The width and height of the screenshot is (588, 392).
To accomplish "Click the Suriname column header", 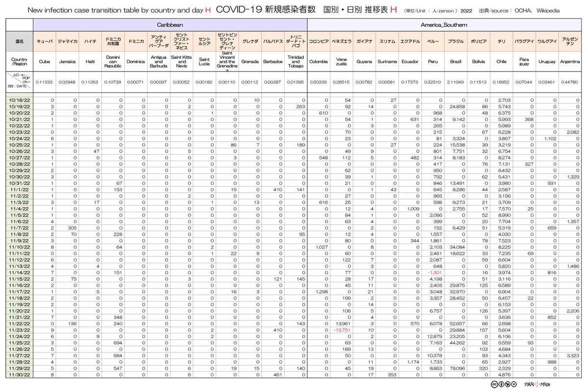I will 387,62.
